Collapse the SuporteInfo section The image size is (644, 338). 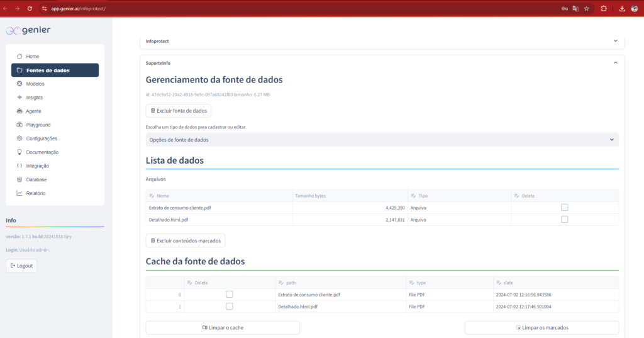pos(615,63)
